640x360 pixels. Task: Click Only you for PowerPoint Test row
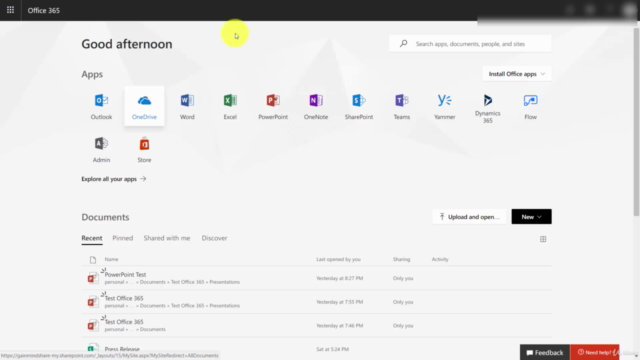click(403, 278)
